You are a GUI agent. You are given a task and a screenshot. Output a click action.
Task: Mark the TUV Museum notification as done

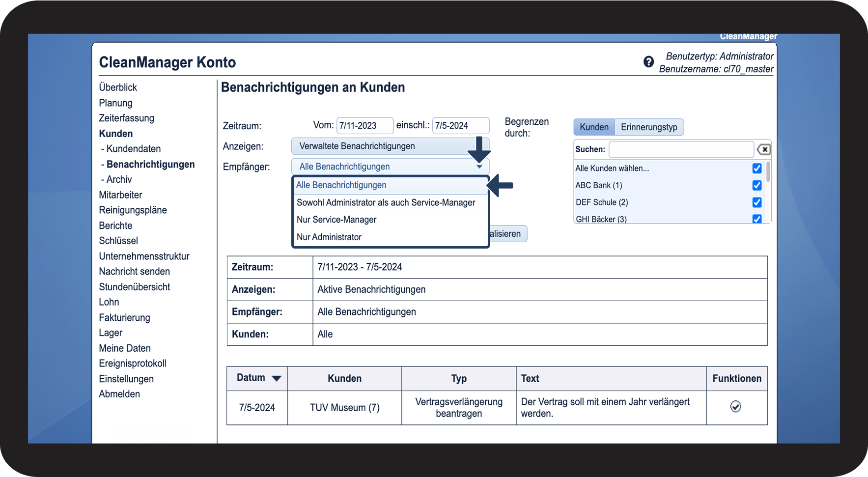tap(735, 407)
